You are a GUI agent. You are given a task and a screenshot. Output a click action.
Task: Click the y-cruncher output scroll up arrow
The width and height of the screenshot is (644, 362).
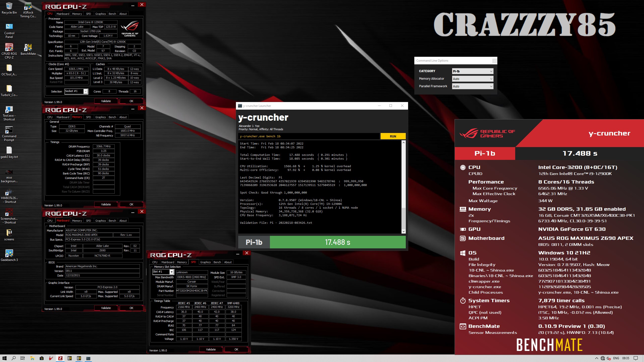click(x=404, y=143)
